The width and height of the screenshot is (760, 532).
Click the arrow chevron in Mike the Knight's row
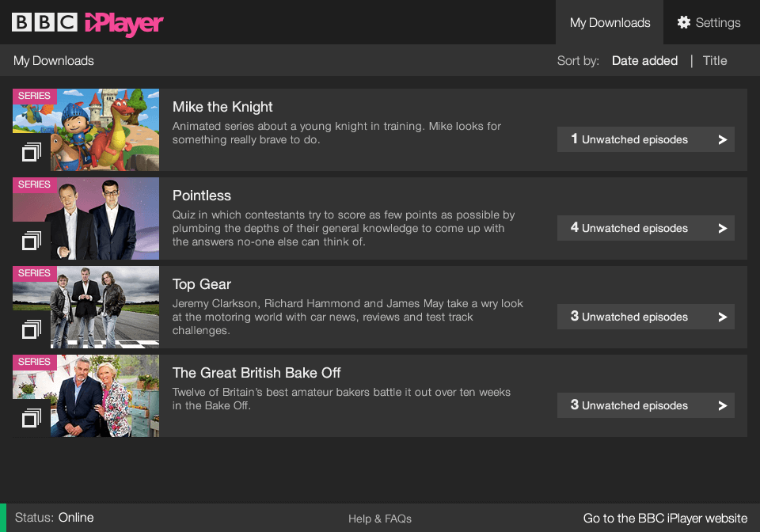pyautogui.click(x=723, y=139)
